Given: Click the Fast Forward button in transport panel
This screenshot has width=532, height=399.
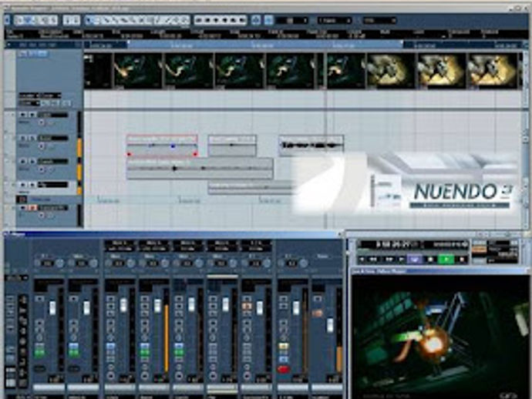Looking at the screenshot, I should click(389, 260).
